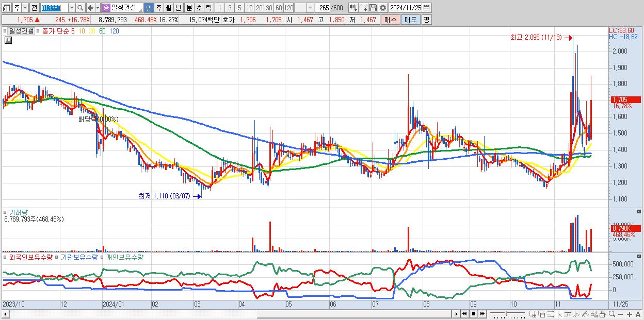Click the orange 10 moving average label
This screenshot has width=644, height=320.
82,31
